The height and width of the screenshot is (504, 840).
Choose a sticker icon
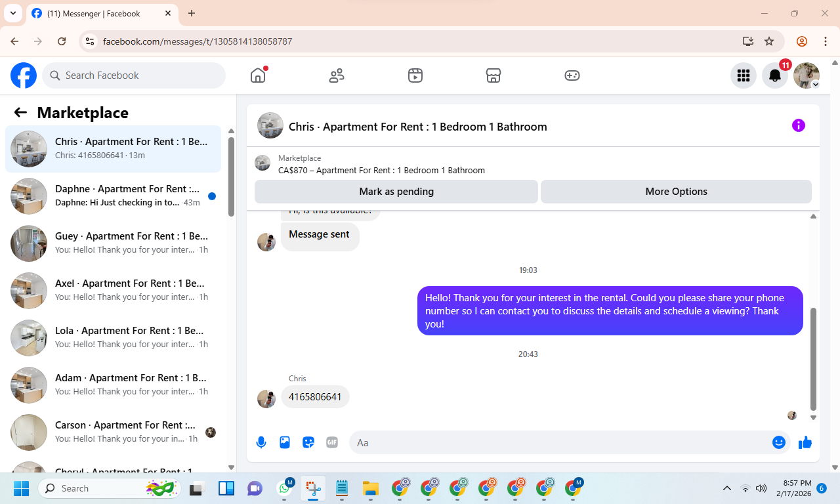pyautogui.click(x=308, y=442)
